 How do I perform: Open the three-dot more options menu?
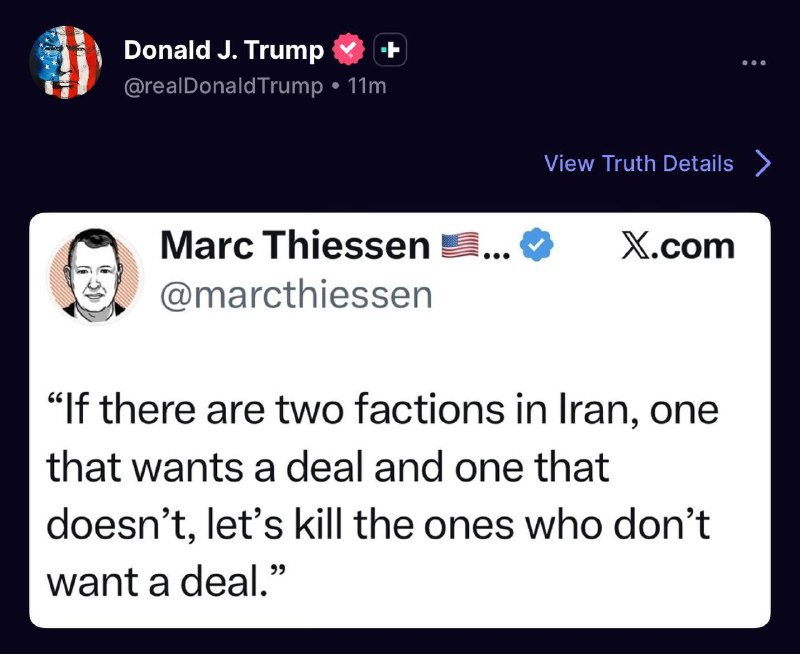coord(755,64)
